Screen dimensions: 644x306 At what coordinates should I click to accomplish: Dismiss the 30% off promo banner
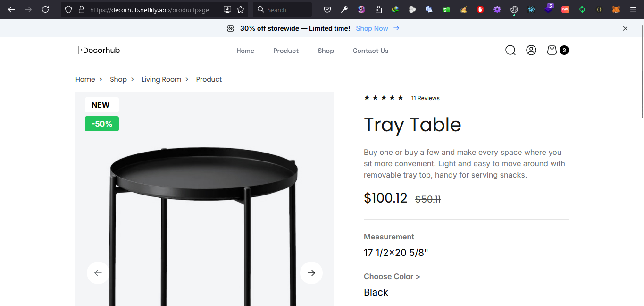point(625,28)
